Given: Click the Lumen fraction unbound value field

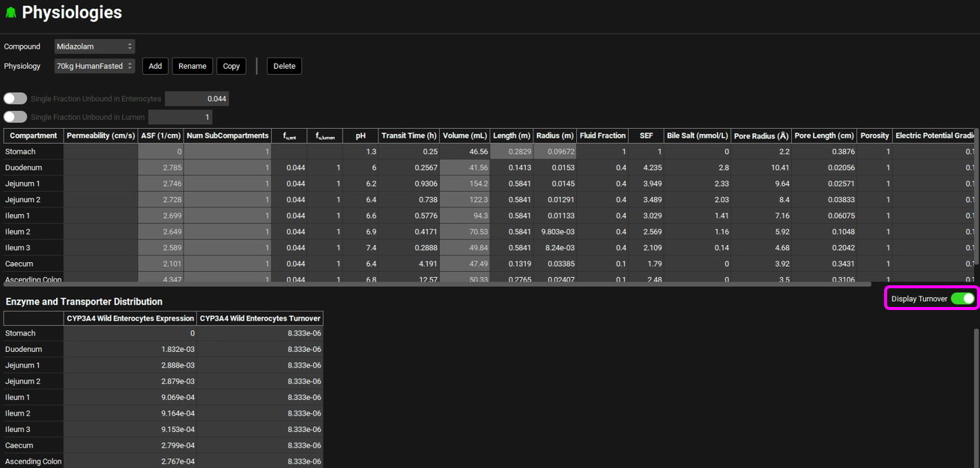Looking at the screenshot, I should (180, 117).
